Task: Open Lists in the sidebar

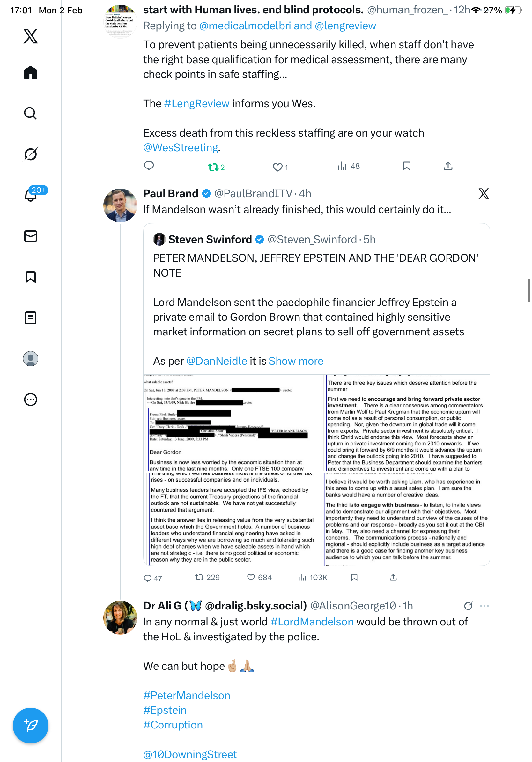Action: (31, 318)
